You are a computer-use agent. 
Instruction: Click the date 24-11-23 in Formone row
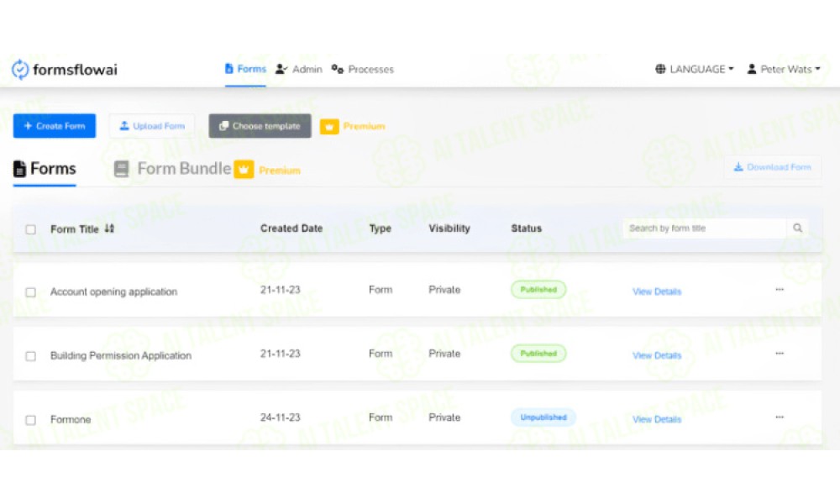281,417
